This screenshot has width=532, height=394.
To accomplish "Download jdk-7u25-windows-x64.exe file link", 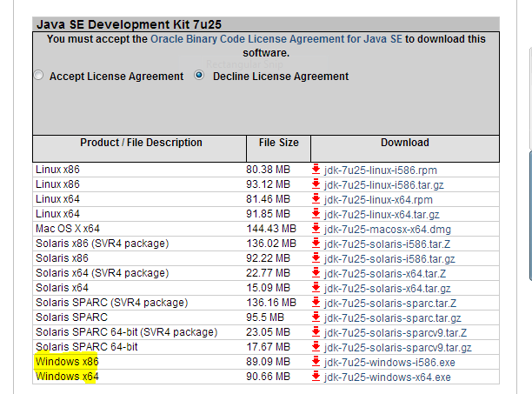I will point(388,377).
